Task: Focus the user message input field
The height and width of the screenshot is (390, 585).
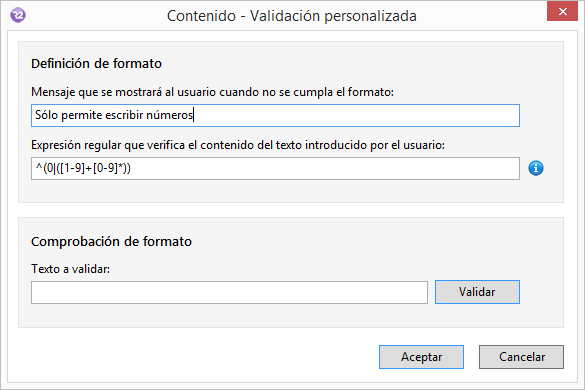Action: pyautogui.click(x=275, y=115)
